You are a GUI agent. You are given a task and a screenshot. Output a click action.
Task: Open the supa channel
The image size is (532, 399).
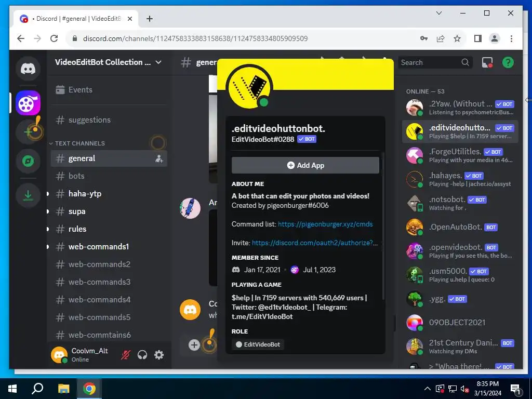tap(109, 211)
